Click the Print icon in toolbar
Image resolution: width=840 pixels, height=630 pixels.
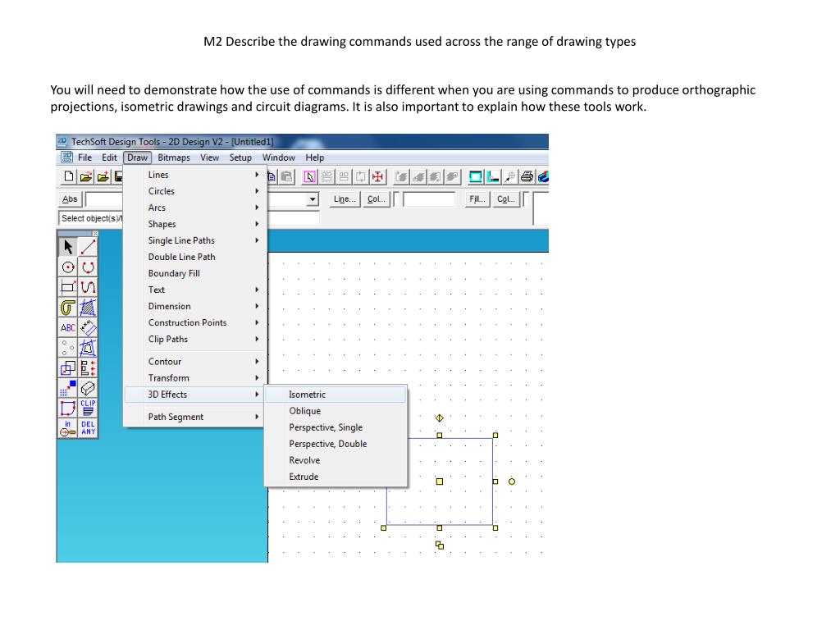tap(527, 176)
